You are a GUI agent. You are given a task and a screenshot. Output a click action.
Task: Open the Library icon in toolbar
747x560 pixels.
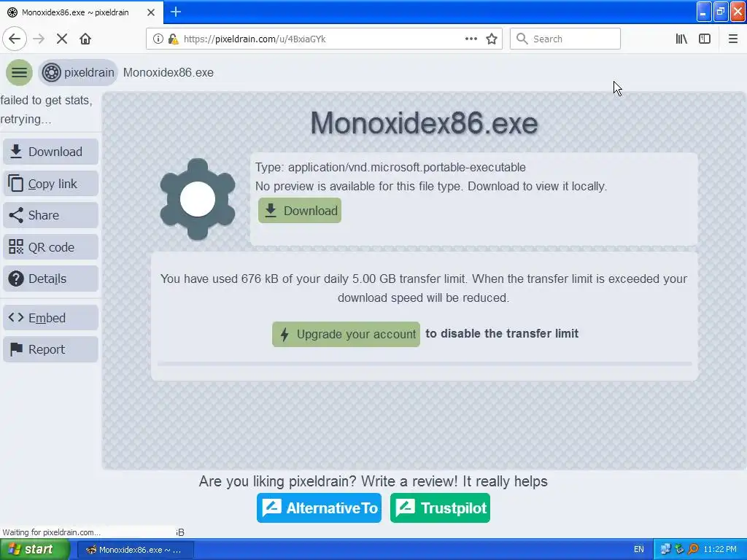681,39
